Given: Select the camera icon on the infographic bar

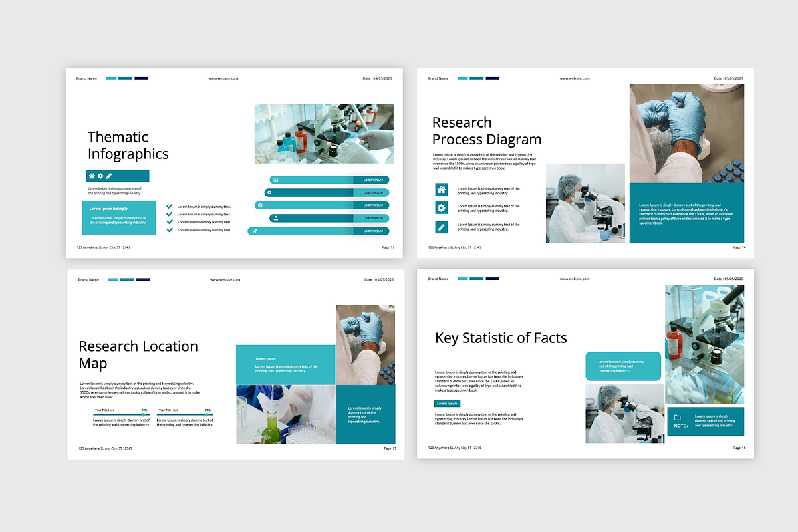Looking at the screenshot, I should [260, 205].
